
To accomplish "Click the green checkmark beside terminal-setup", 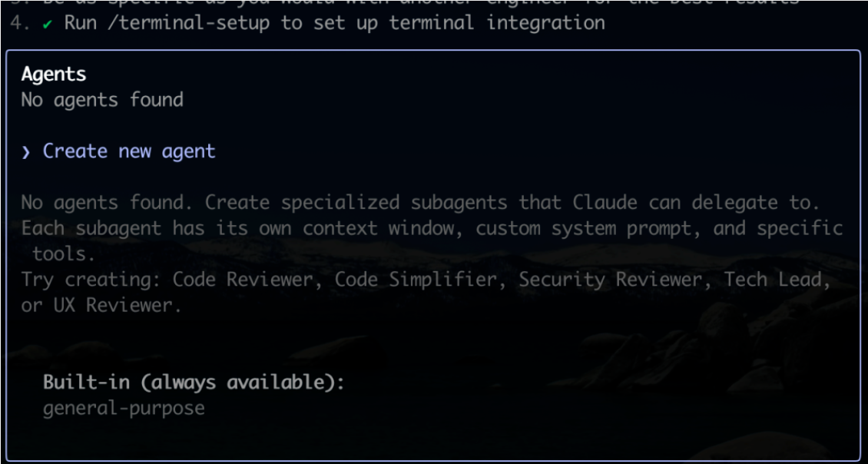I will pos(48,23).
